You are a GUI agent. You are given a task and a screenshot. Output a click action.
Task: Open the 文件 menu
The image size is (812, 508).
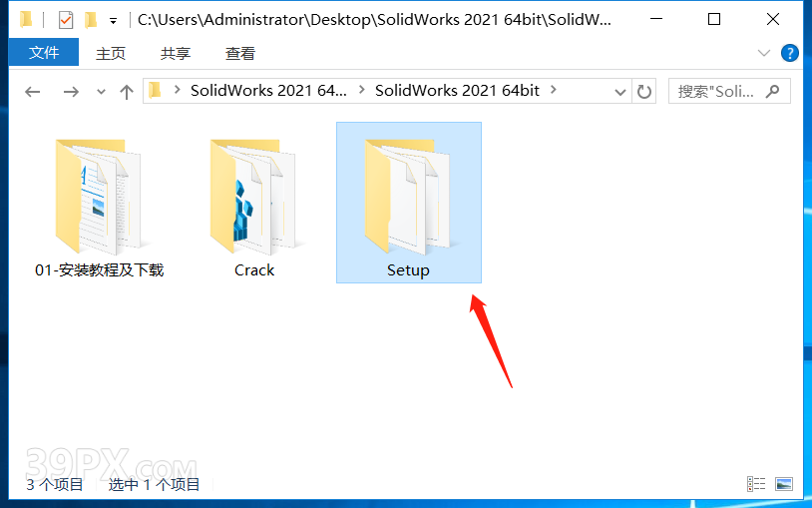click(44, 52)
